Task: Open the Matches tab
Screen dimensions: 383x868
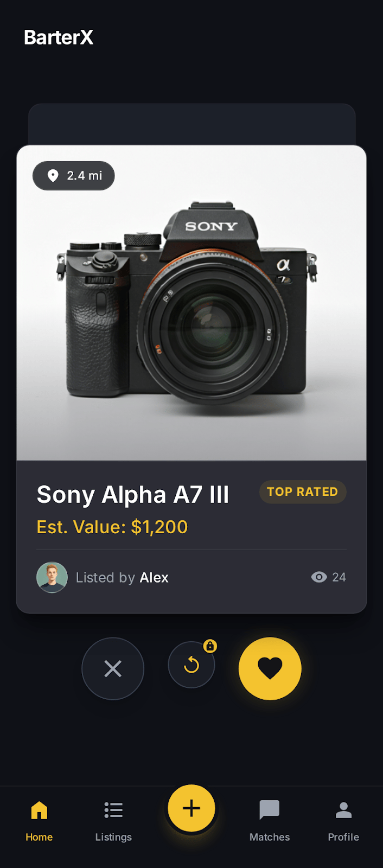Action: point(270,821)
